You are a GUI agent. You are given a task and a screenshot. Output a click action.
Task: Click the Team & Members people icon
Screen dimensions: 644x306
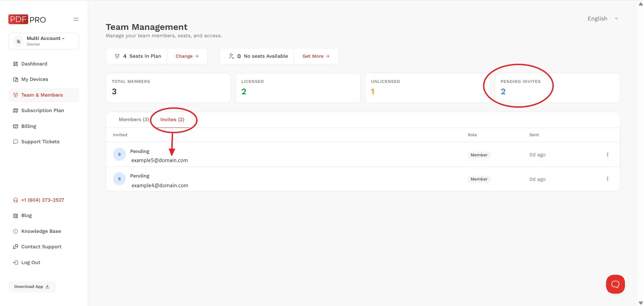click(x=15, y=95)
